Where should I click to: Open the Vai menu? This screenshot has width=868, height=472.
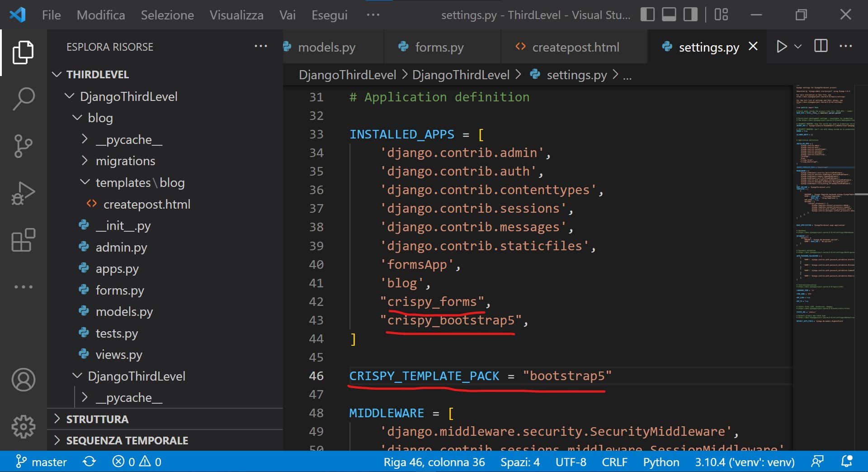[288, 15]
